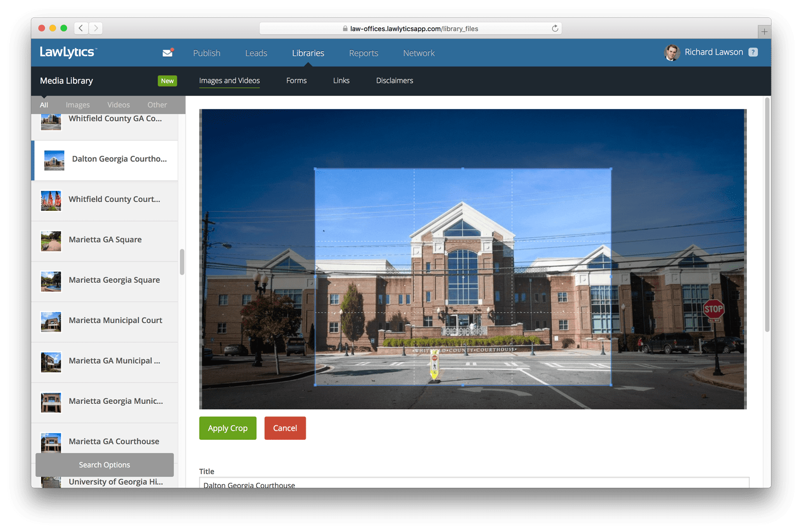Filter media list by Images
Viewport: 802px width, 532px height.
[78, 105]
